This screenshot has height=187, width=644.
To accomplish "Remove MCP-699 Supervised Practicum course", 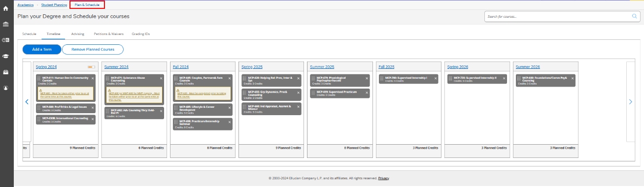I will (367, 92).
